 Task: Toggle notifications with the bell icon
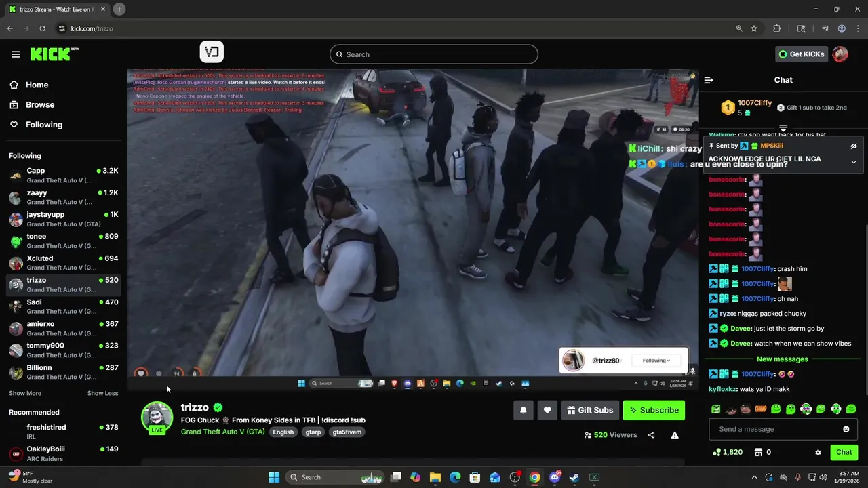point(524,410)
